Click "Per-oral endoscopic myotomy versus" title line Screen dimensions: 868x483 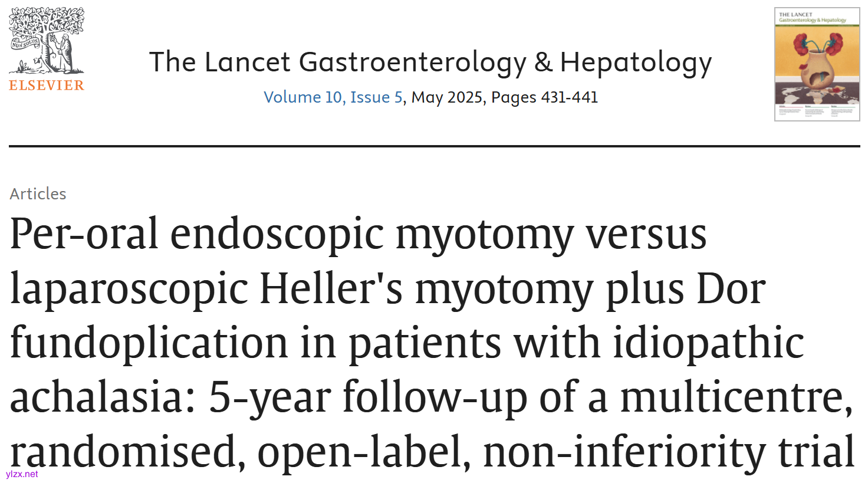click(x=358, y=234)
